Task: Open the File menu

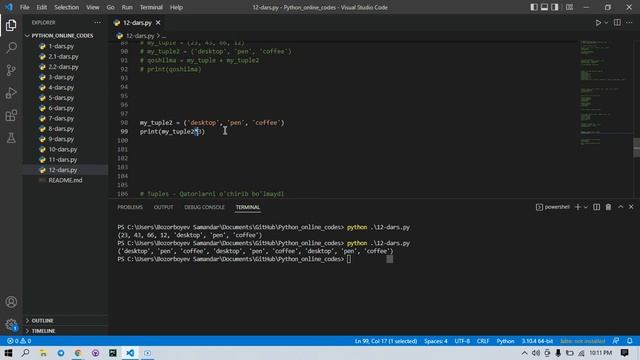Action: click(x=24, y=7)
